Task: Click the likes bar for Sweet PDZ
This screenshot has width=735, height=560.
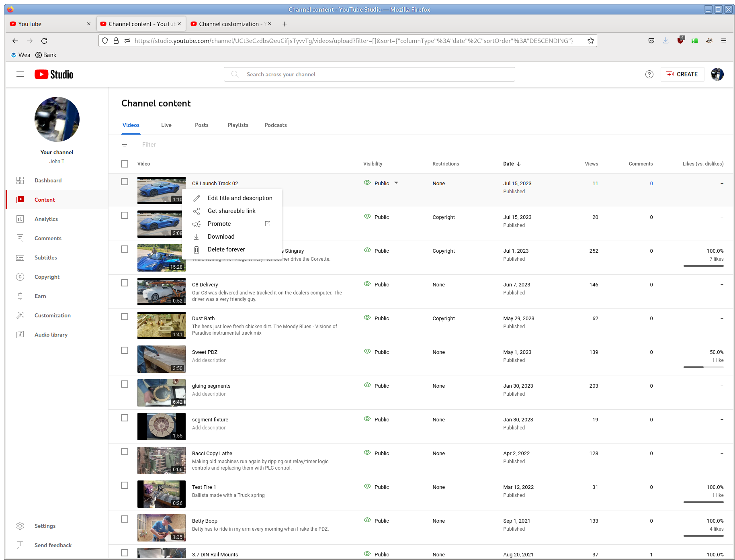Action: (703, 367)
